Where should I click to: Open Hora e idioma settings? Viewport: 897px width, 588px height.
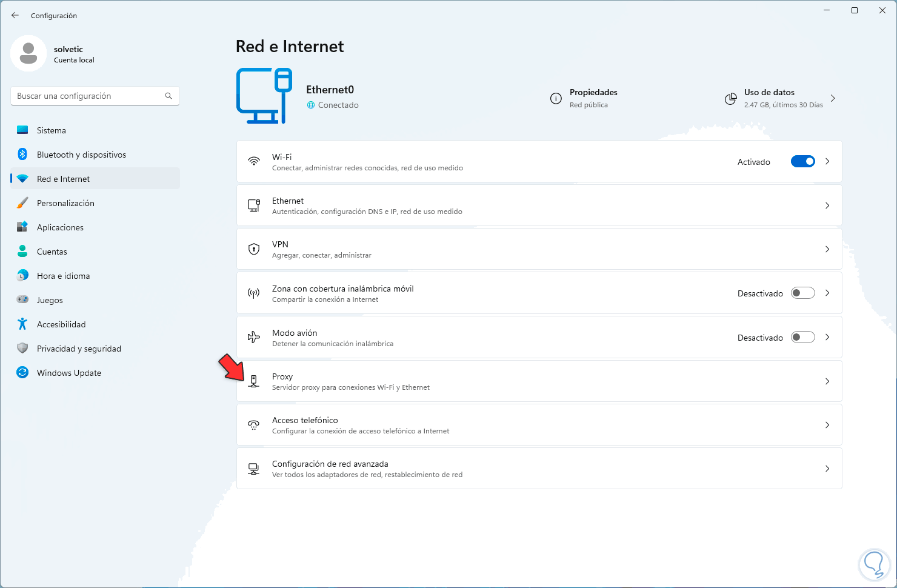[95, 276]
